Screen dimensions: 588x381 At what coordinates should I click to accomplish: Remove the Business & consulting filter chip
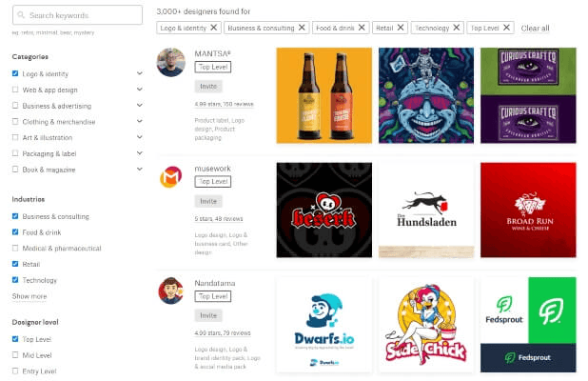tap(302, 29)
